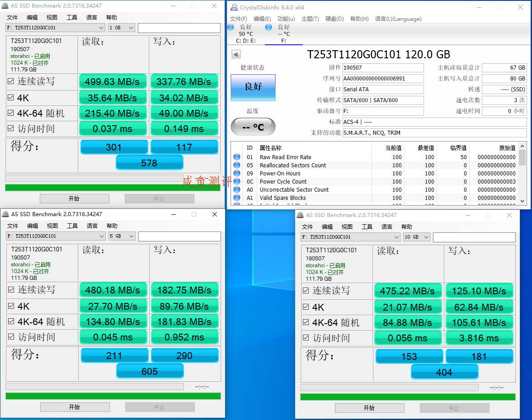Click the empty text field in the 1 GB AS SSD window
Viewport: 532px width, 420px height.
tap(179, 28)
